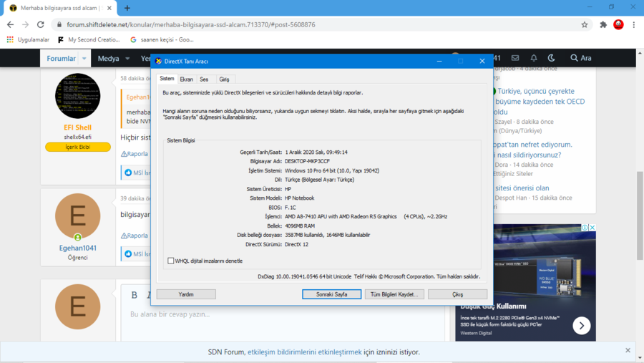Open Forumlar navigation tab

click(62, 59)
